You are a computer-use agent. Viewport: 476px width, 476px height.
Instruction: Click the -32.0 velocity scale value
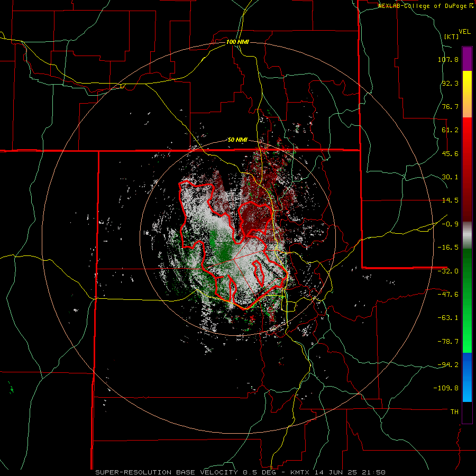pyautogui.click(x=448, y=271)
